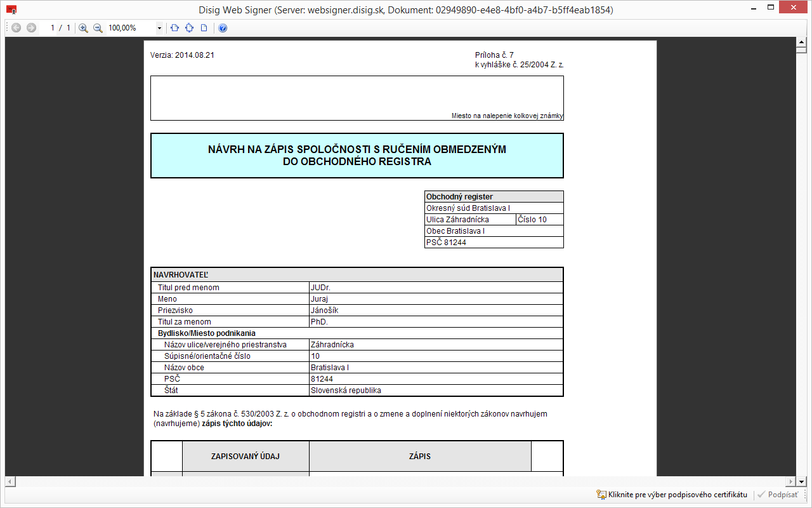The width and height of the screenshot is (812, 508).
Task: Fit whole page in window icon
Action: tap(189, 28)
